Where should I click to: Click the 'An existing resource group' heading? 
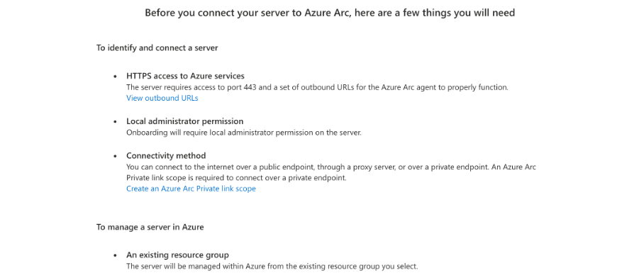pos(177,255)
